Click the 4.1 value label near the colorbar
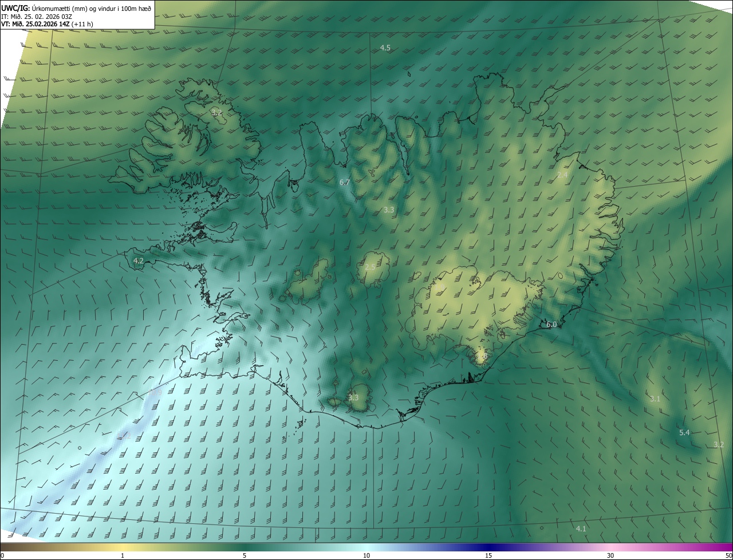This screenshot has height=560, width=733. (581, 529)
